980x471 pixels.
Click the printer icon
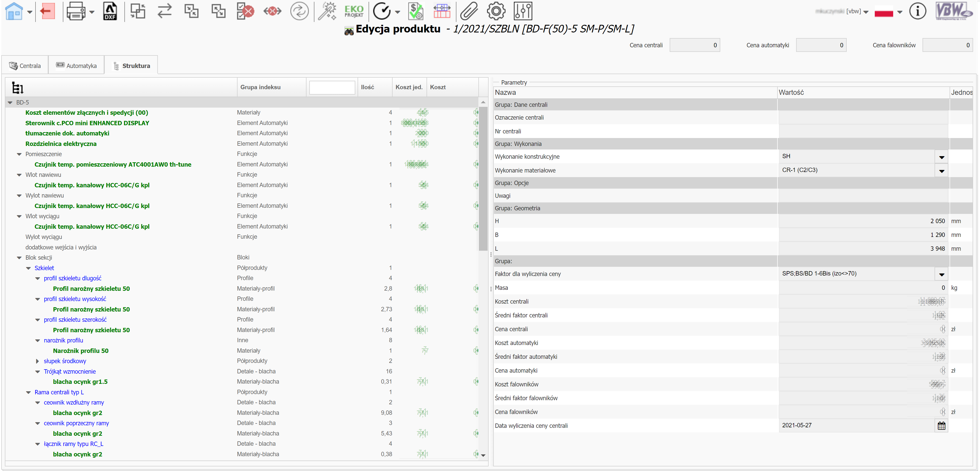pyautogui.click(x=76, y=12)
